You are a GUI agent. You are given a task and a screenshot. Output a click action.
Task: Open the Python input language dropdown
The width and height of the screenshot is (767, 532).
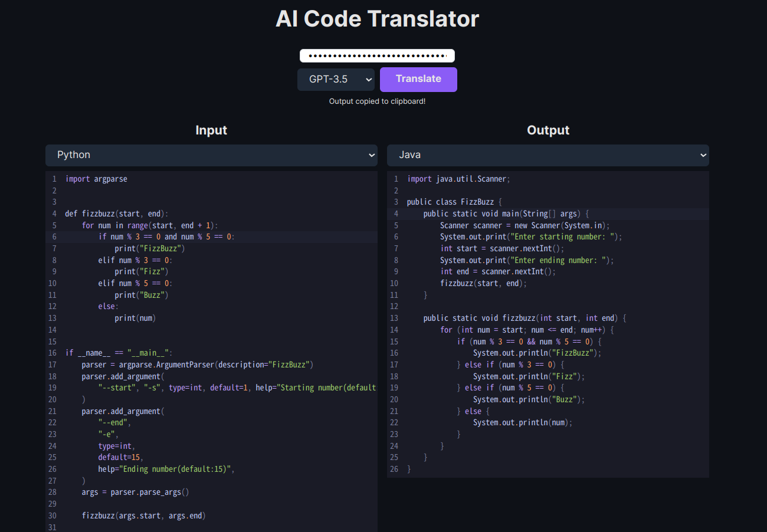tap(211, 155)
